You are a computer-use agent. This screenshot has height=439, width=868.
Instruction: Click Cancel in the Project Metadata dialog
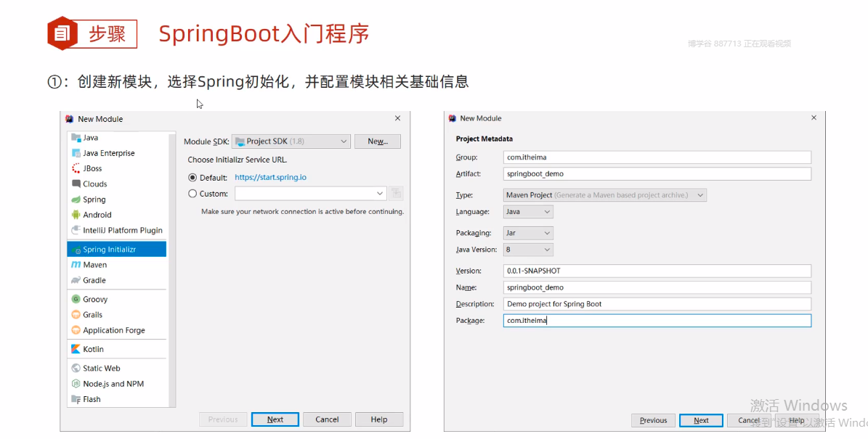pos(749,420)
